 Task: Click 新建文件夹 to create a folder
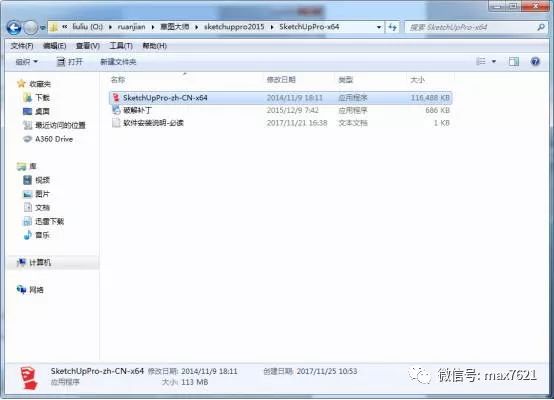[118, 62]
